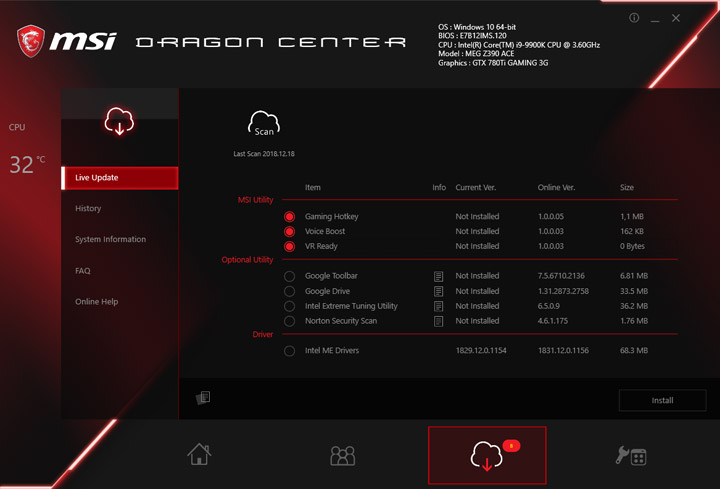The height and width of the screenshot is (489, 720).
Task: Open the user profiles group icon
Action: (343, 455)
